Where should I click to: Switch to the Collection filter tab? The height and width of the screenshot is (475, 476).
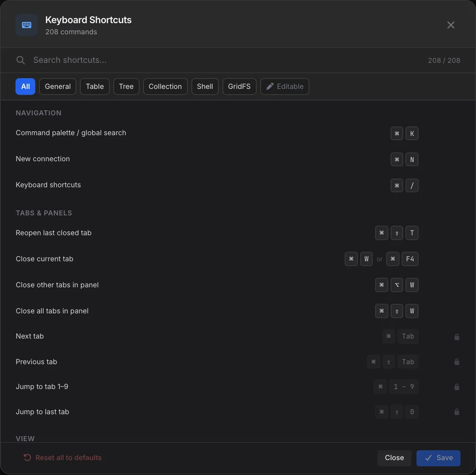tap(165, 86)
